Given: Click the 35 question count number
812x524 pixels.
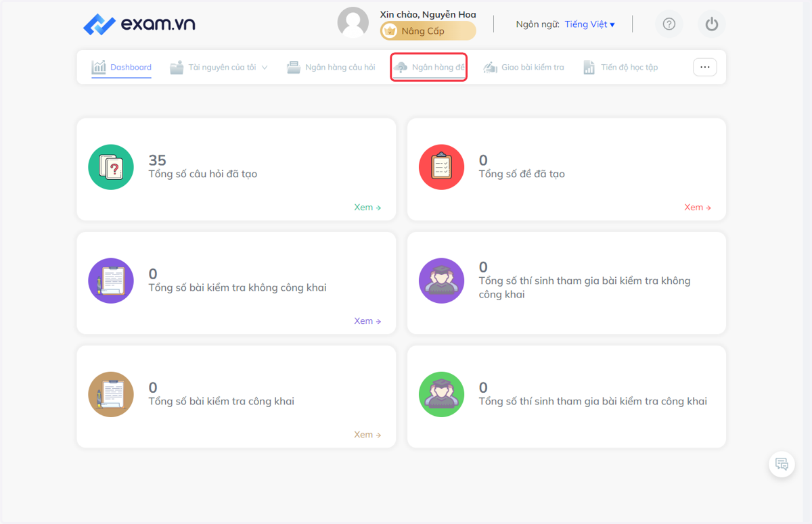Looking at the screenshot, I should click(157, 160).
